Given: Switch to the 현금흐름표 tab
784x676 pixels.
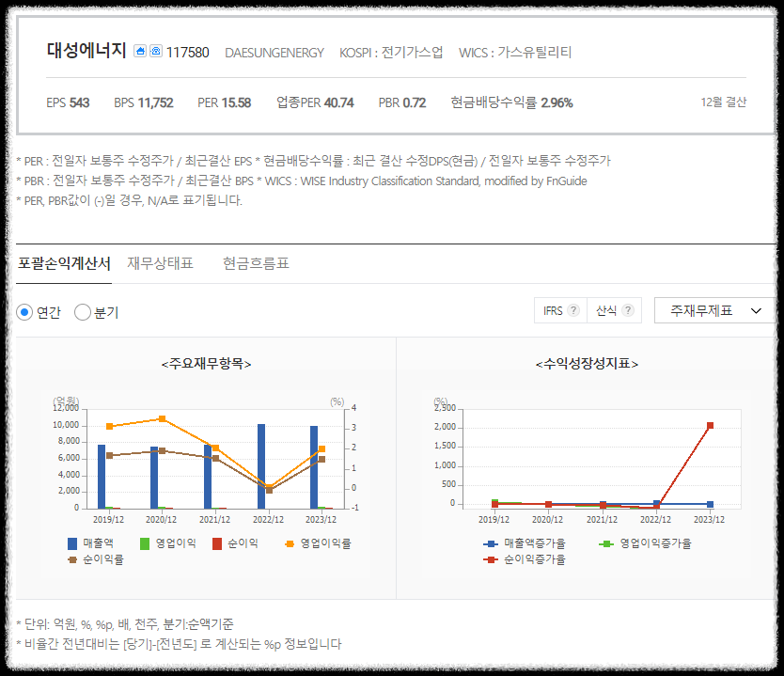Looking at the screenshot, I should point(256,263).
